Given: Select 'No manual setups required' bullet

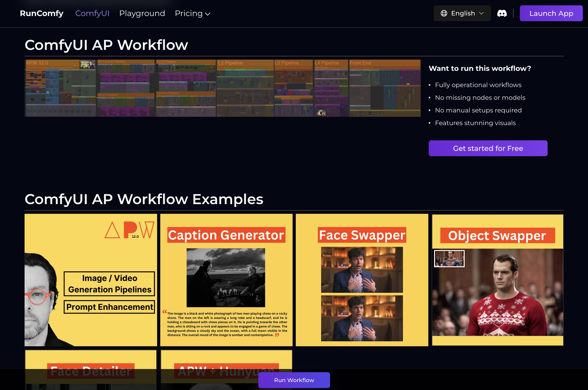Looking at the screenshot, I should pyautogui.click(x=478, y=110).
